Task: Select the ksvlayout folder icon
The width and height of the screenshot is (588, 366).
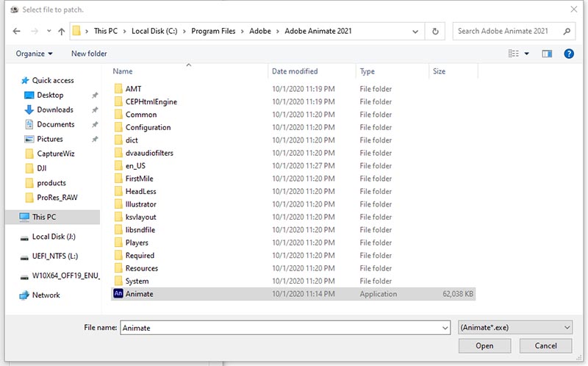Action: 118,217
